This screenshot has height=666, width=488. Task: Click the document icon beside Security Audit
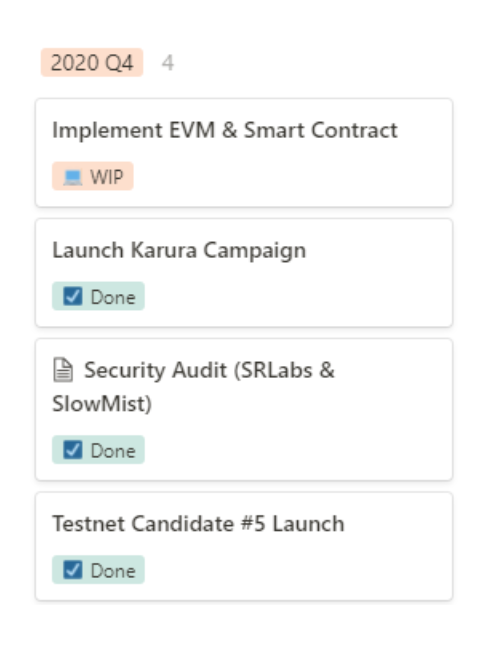click(x=63, y=370)
